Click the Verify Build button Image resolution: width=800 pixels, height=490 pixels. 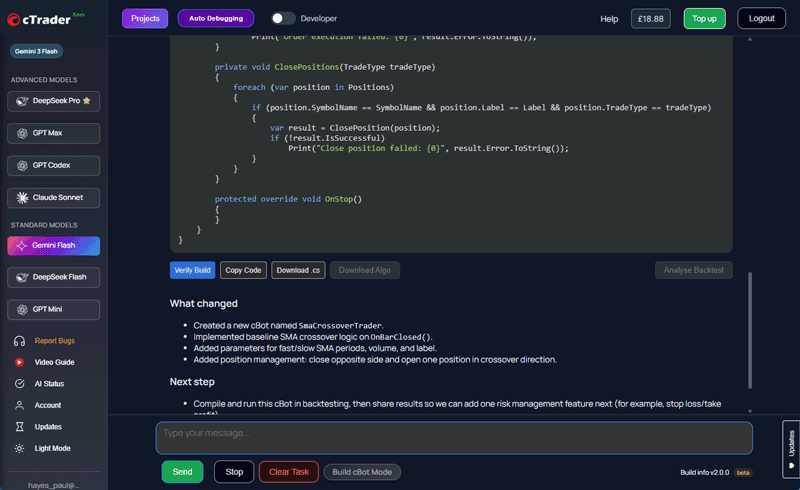click(x=192, y=270)
